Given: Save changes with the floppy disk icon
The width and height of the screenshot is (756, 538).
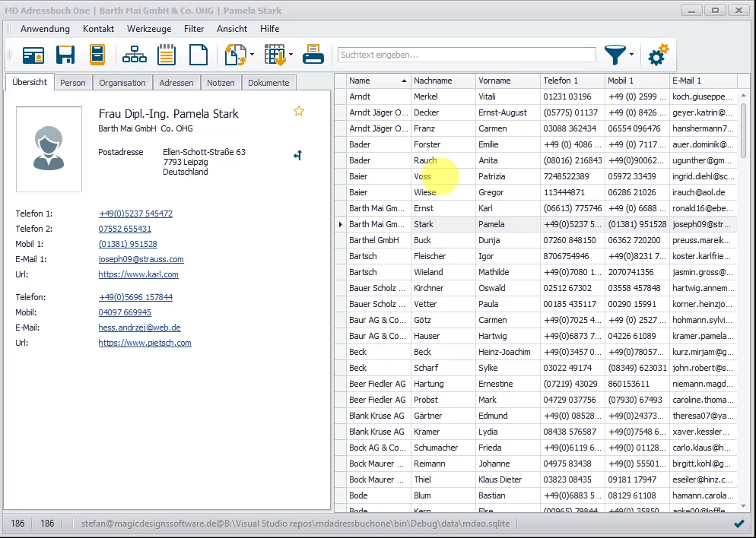Looking at the screenshot, I should pyautogui.click(x=65, y=55).
